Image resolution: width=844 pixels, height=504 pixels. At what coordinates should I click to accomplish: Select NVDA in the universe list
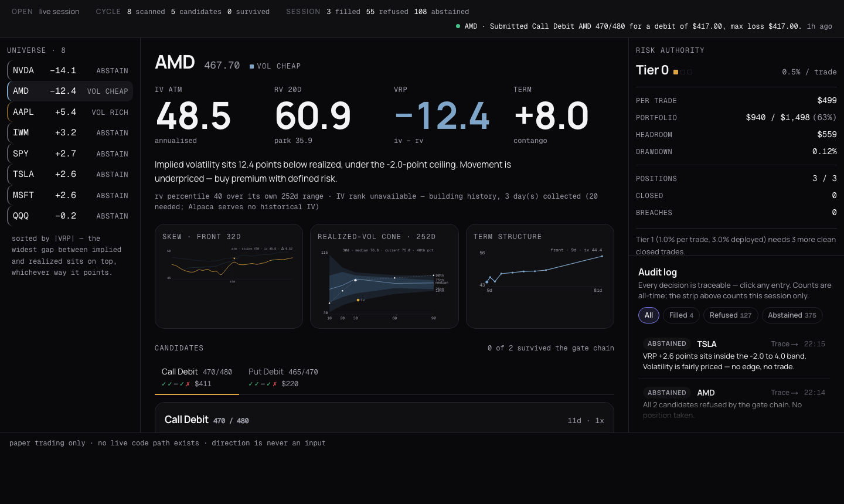click(x=70, y=70)
